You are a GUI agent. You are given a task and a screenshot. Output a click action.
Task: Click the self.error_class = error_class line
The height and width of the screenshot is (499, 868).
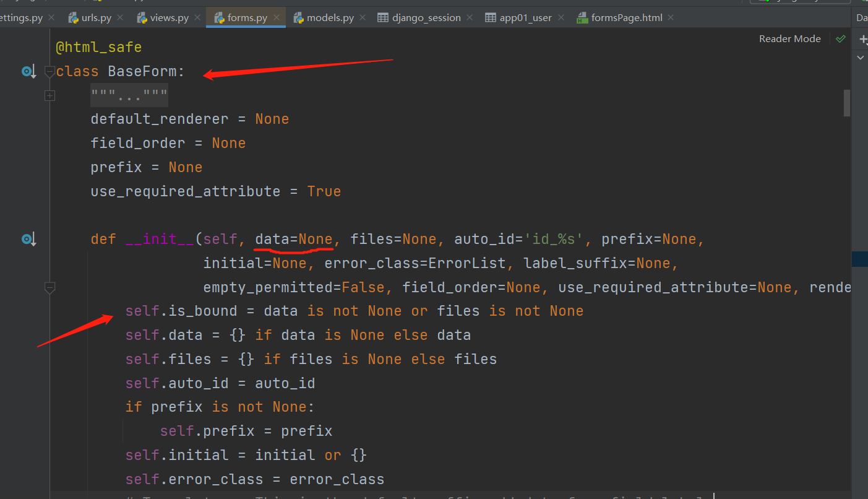point(255,479)
